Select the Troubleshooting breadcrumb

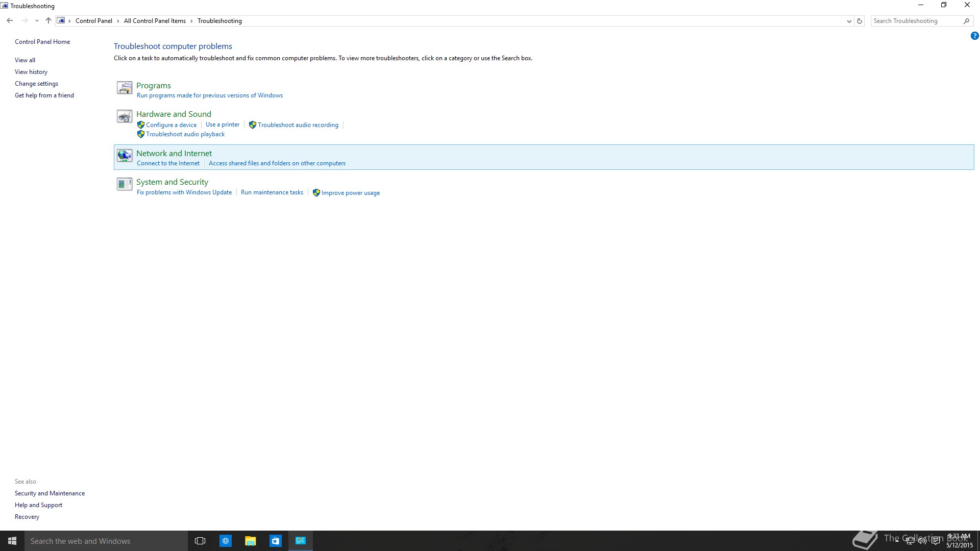pyautogui.click(x=219, y=21)
